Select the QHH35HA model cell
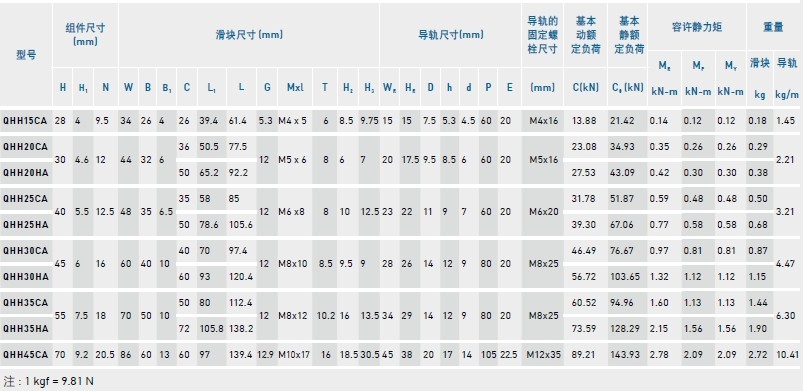Screen dimensions: 803x391 [25, 328]
